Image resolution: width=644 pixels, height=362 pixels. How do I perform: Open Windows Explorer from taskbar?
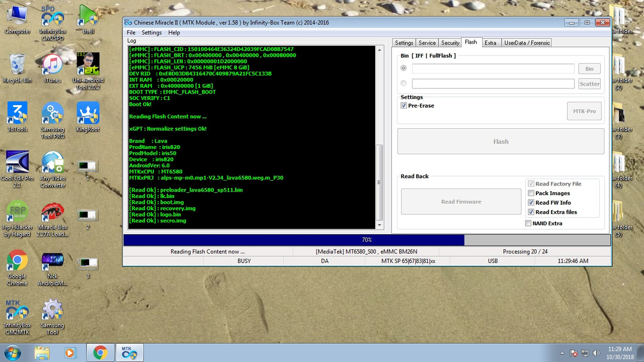(x=42, y=353)
